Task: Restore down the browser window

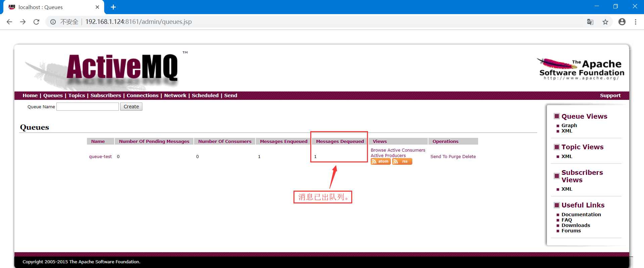Action: coord(615,6)
